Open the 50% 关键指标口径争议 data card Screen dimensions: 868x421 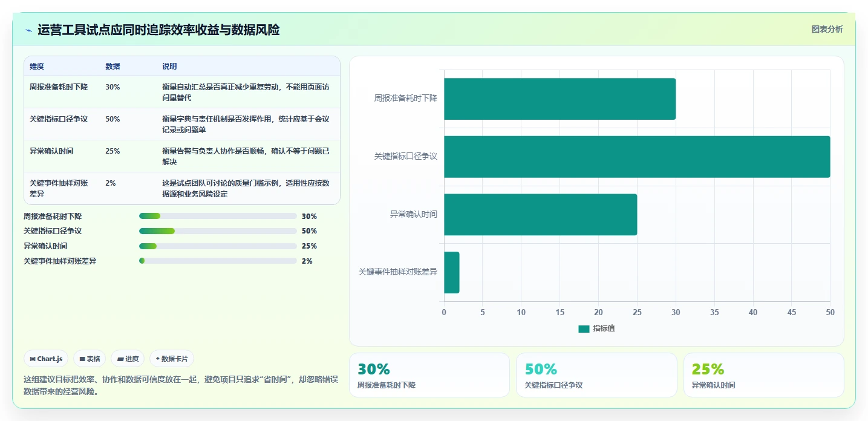pos(596,375)
